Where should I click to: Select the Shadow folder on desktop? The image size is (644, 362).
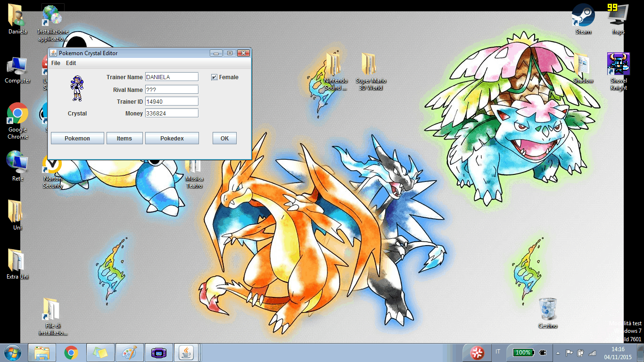click(x=583, y=68)
